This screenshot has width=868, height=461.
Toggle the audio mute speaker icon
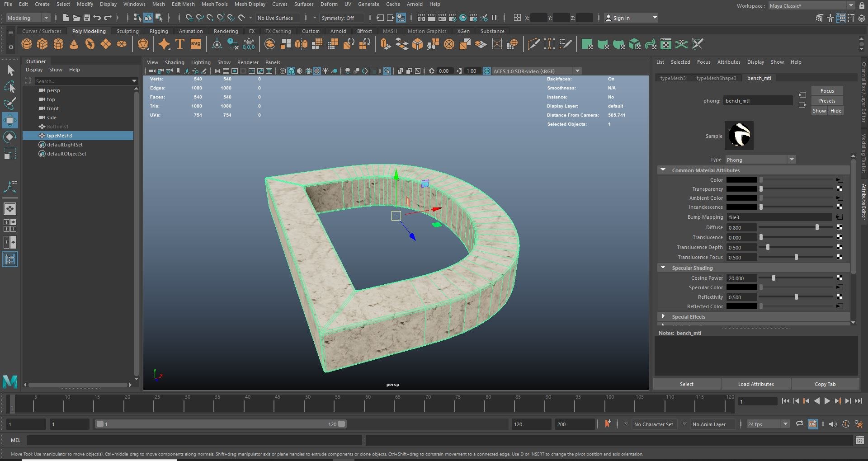point(833,424)
